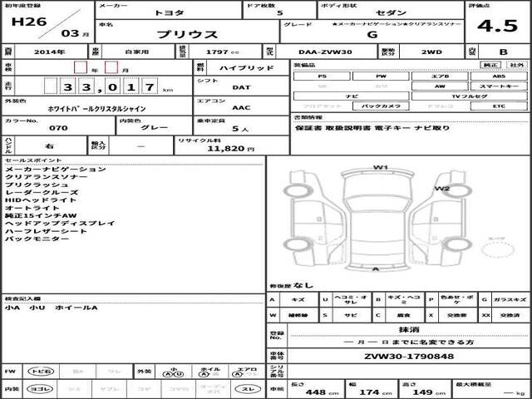Click the PS equipment box

tap(322, 76)
